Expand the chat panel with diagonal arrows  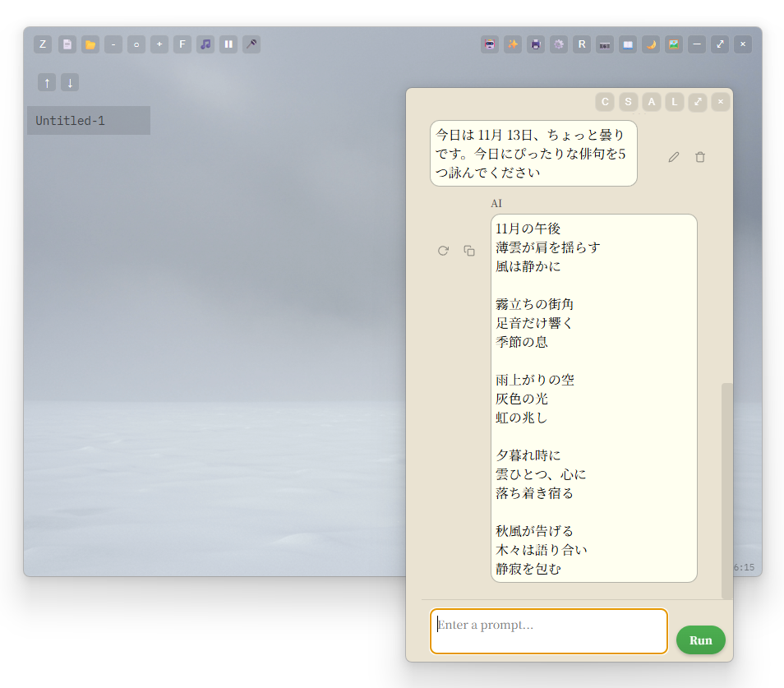click(697, 101)
